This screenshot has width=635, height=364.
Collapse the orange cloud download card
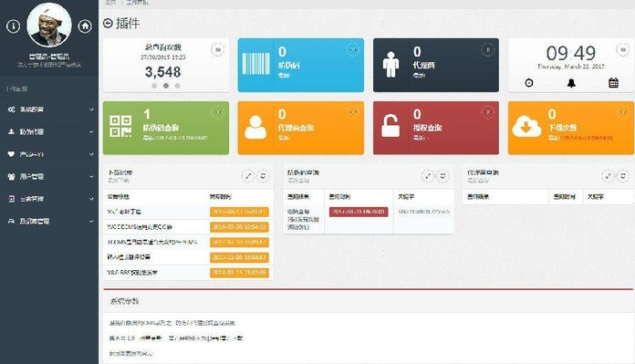[623, 112]
